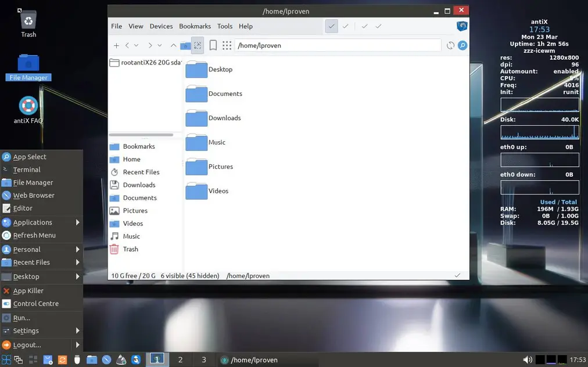This screenshot has width=588, height=367.
Task: Go up to the parent directory
Action: (x=173, y=45)
